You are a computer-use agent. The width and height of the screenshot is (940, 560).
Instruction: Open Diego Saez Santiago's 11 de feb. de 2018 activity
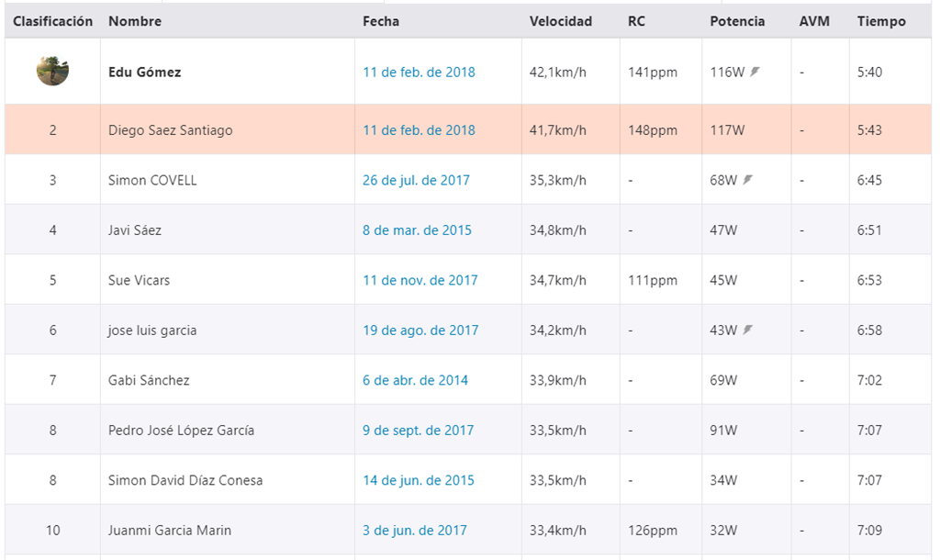419,130
